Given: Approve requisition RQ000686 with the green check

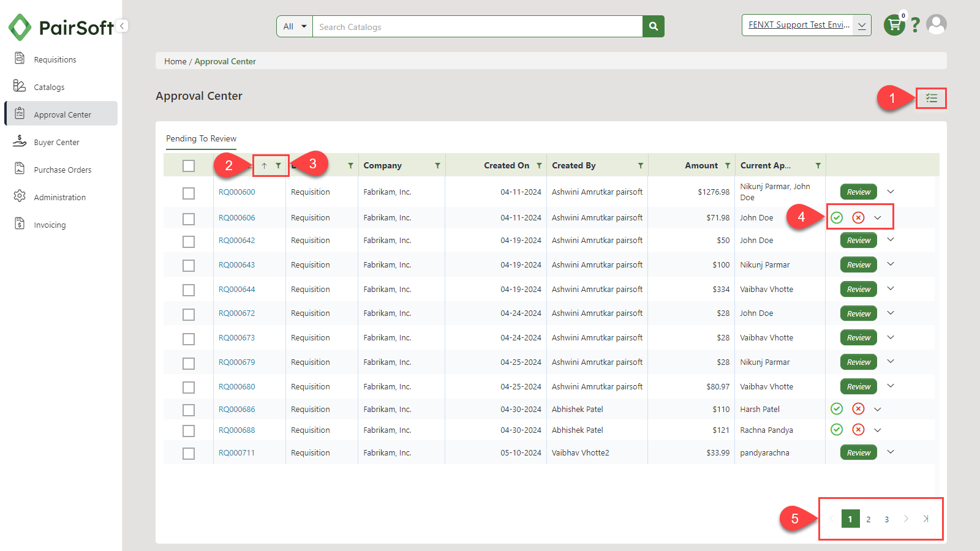Looking at the screenshot, I should [837, 409].
